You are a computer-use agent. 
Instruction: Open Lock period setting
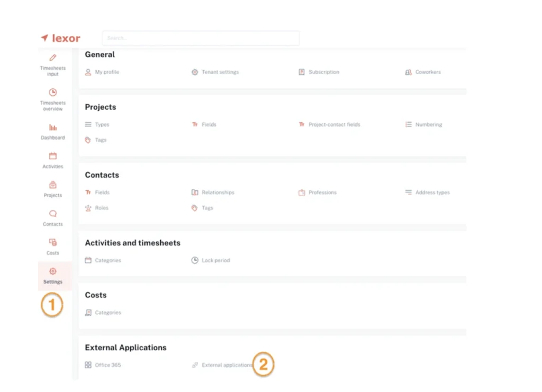coord(215,261)
